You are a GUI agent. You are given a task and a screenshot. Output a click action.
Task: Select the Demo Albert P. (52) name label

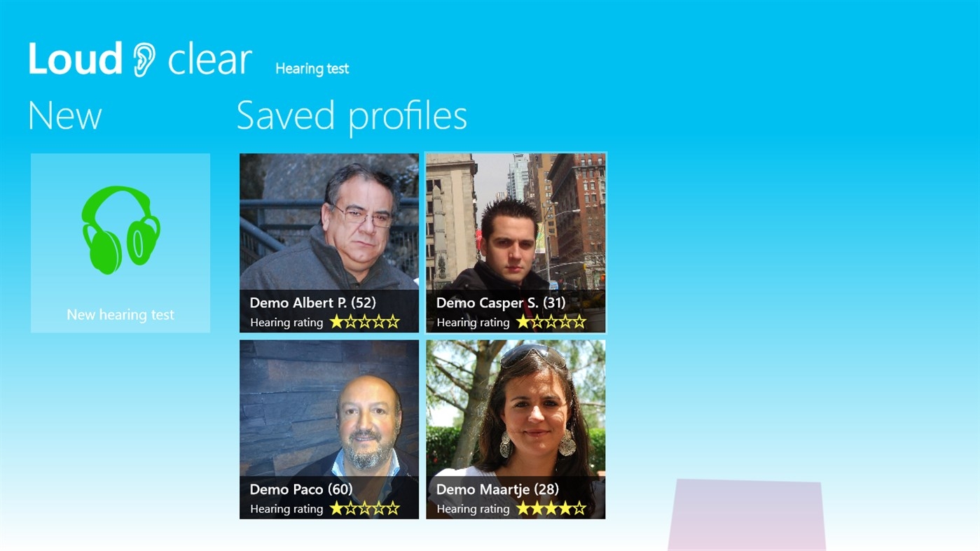coord(313,303)
